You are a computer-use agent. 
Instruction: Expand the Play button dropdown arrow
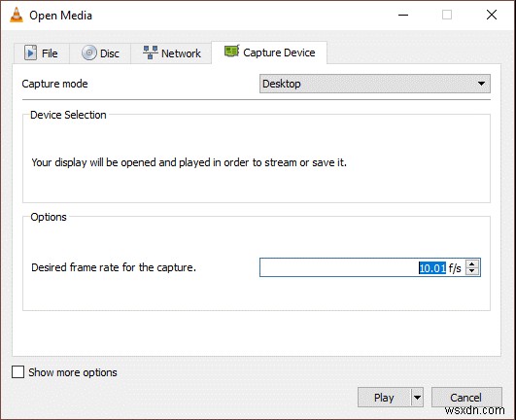[x=417, y=398]
